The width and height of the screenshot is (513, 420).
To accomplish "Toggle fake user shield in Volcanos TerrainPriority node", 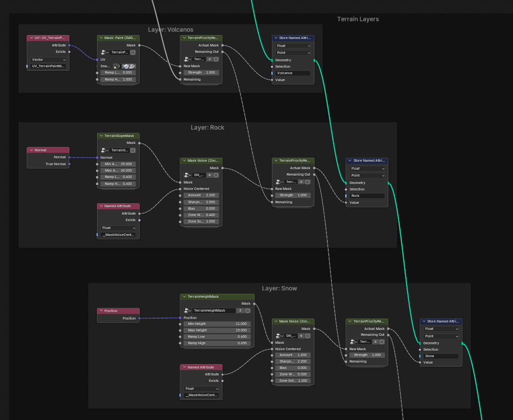I will [216, 59].
